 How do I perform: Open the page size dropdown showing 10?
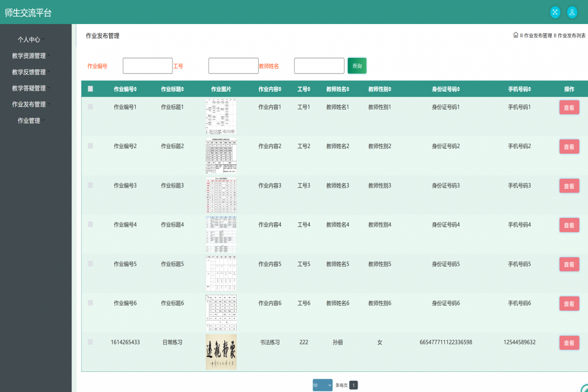[322, 385]
